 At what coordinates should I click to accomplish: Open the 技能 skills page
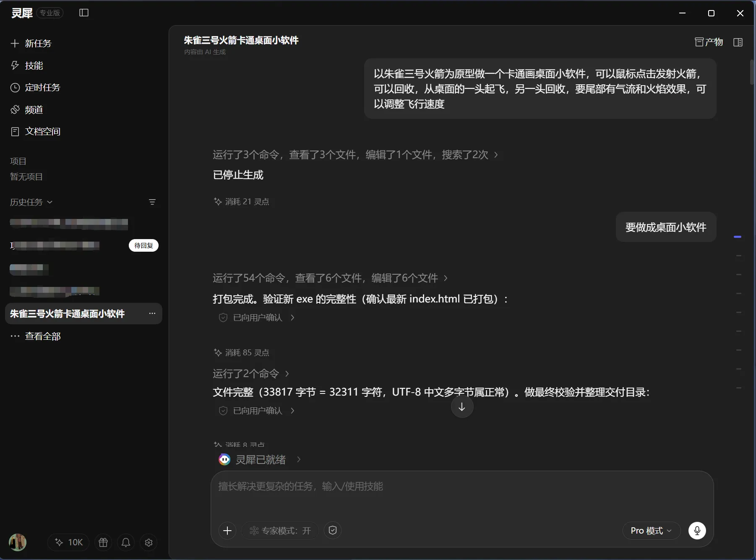(27, 65)
